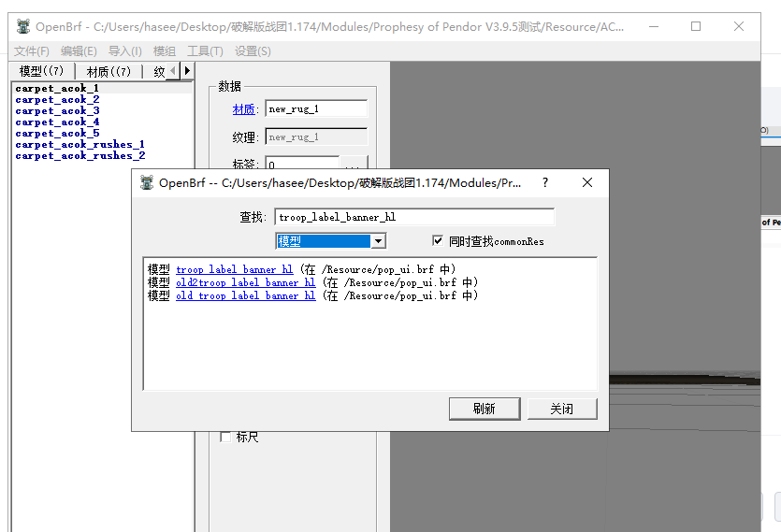Follow the old2troop_label_banner_hl result link
781x532 pixels.
click(246, 282)
